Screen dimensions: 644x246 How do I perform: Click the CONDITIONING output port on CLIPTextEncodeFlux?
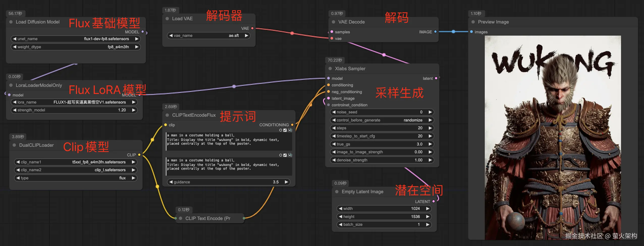[x=292, y=125]
